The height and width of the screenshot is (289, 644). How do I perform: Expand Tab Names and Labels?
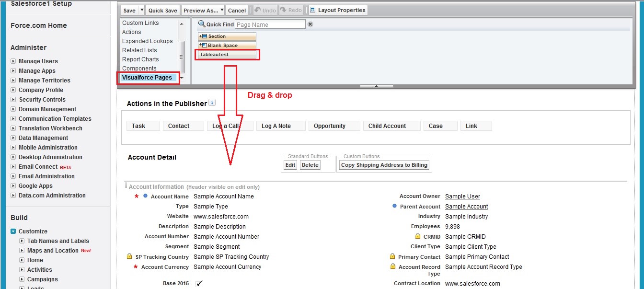tap(22, 241)
